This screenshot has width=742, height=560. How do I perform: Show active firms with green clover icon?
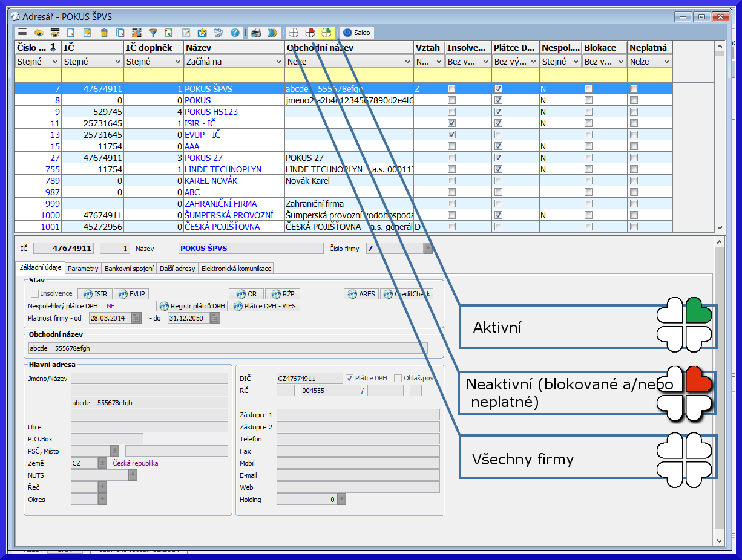tap(326, 33)
